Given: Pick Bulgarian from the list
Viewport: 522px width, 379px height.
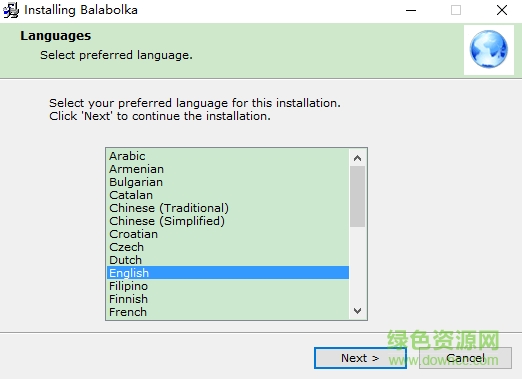Looking at the screenshot, I should coord(228,182).
